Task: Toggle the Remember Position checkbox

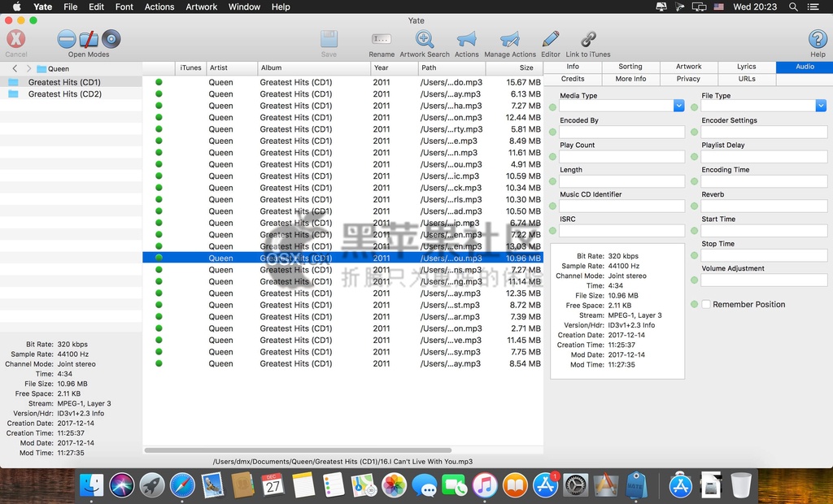Action: click(706, 304)
